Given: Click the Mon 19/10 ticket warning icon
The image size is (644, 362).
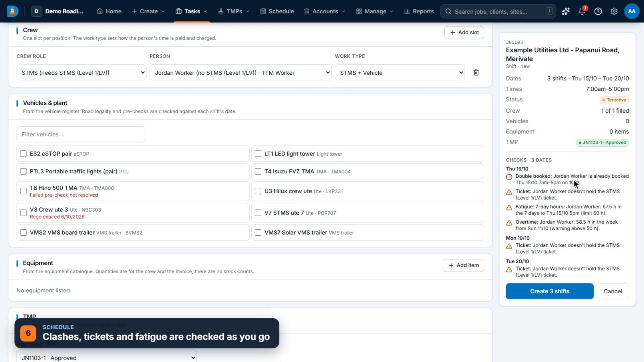Looking at the screenshot, I should (x=509, y=246).
